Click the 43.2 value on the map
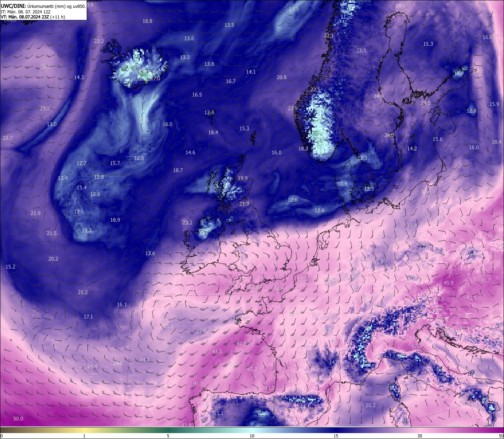This screenshot has height=439, width=504. coord(252,369)
